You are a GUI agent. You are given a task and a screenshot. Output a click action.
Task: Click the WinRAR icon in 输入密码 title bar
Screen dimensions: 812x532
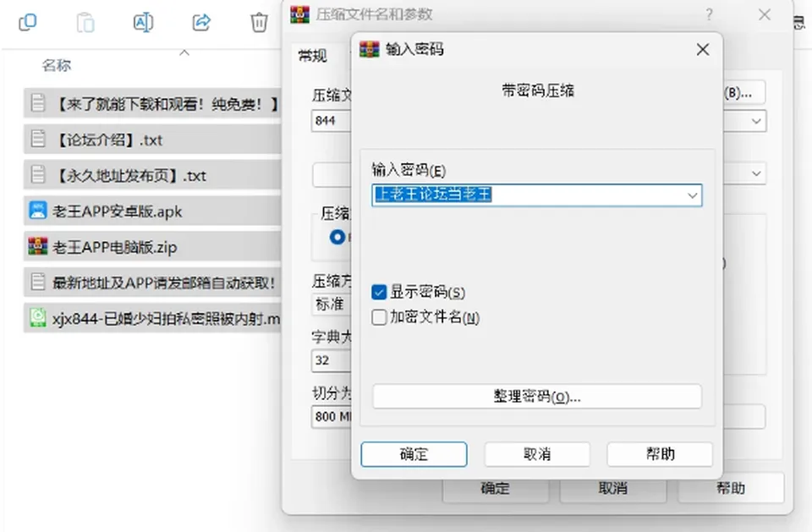pyautogui.click(x=370, y=49)
